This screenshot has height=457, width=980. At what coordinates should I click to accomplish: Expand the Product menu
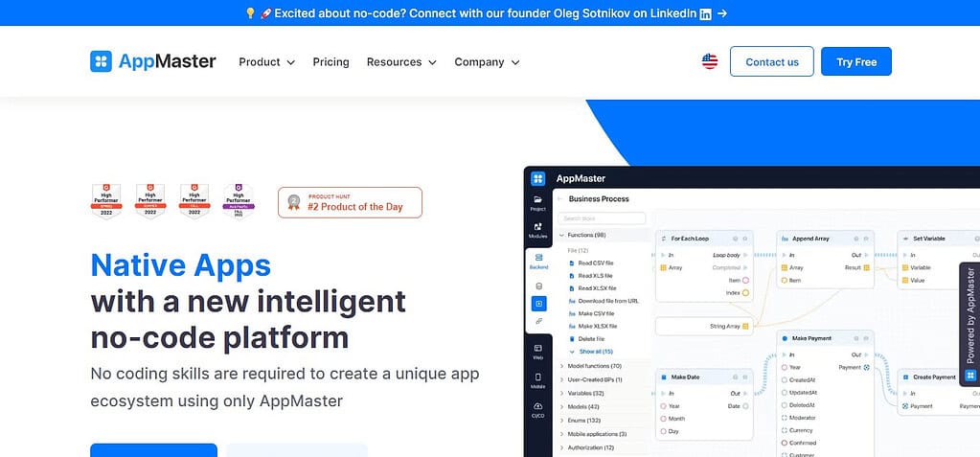(x=267, y=62)
